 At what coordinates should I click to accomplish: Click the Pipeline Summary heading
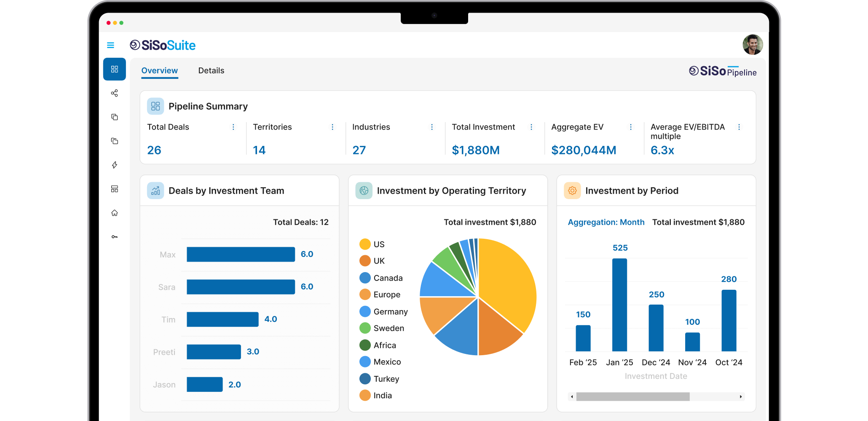pos(208,106)
